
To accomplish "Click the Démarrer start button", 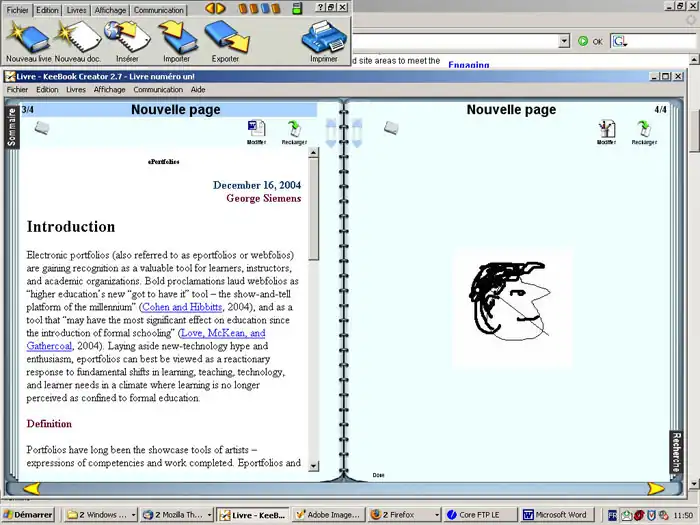I will point(28,515).
